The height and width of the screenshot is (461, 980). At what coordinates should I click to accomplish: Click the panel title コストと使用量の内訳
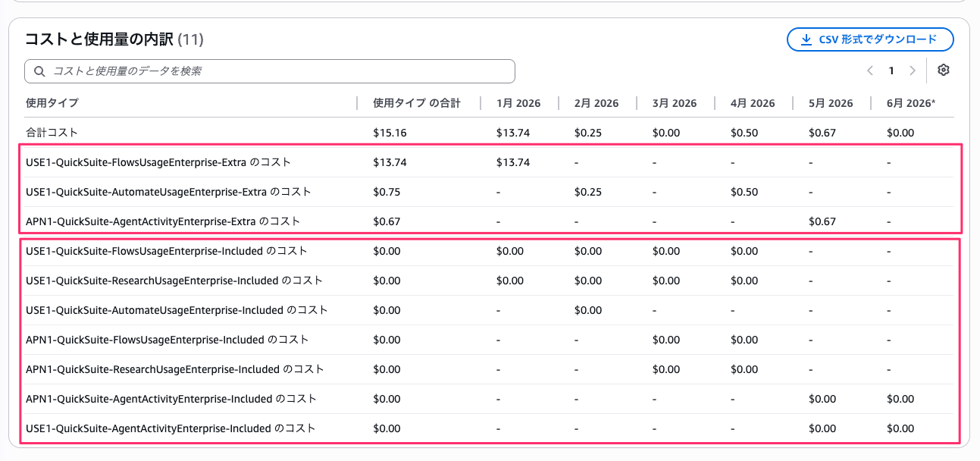click(99, 39)
